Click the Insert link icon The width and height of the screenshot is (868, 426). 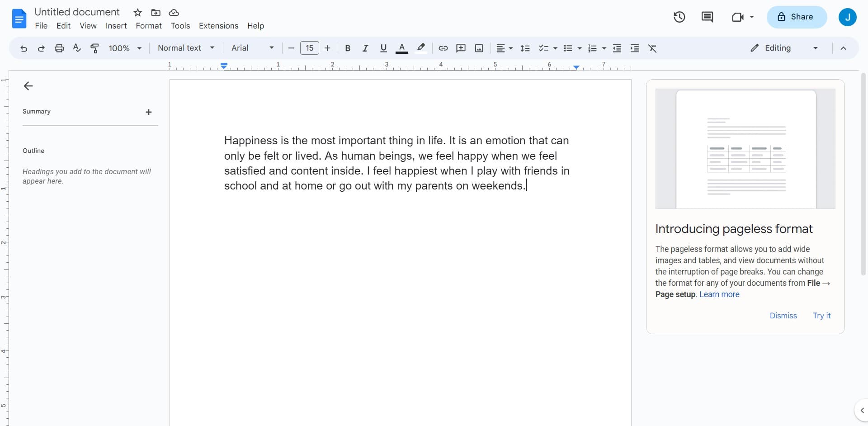point(443,48)
